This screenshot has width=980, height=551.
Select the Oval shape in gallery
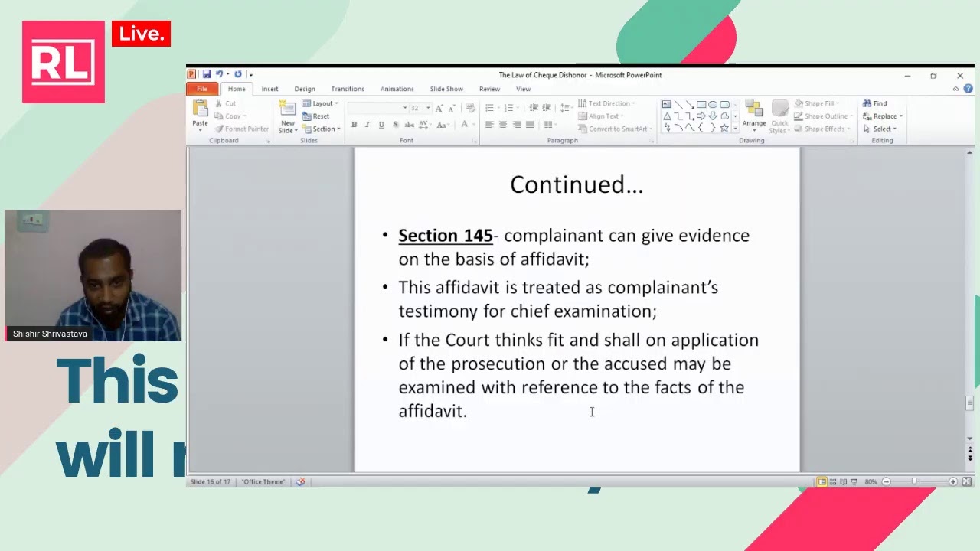pos(713,104)
